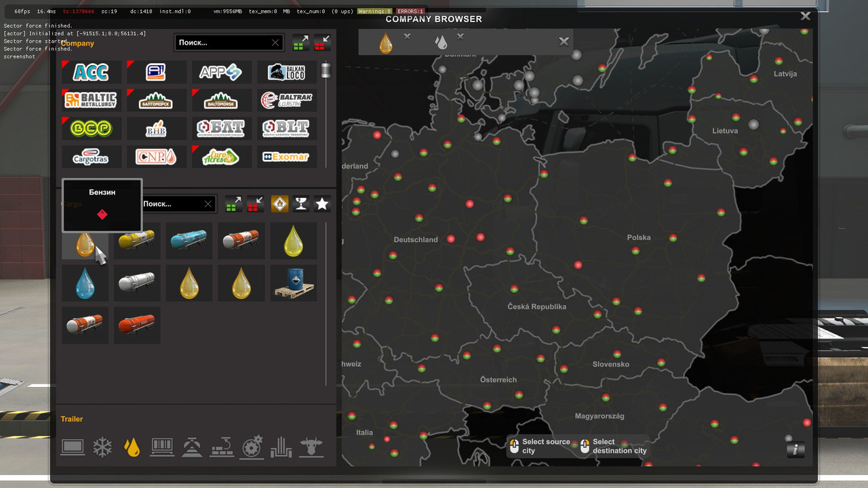Viewport: 868px width, 488px height.
Task: Clear the Cargo search field
Action: 208,203
